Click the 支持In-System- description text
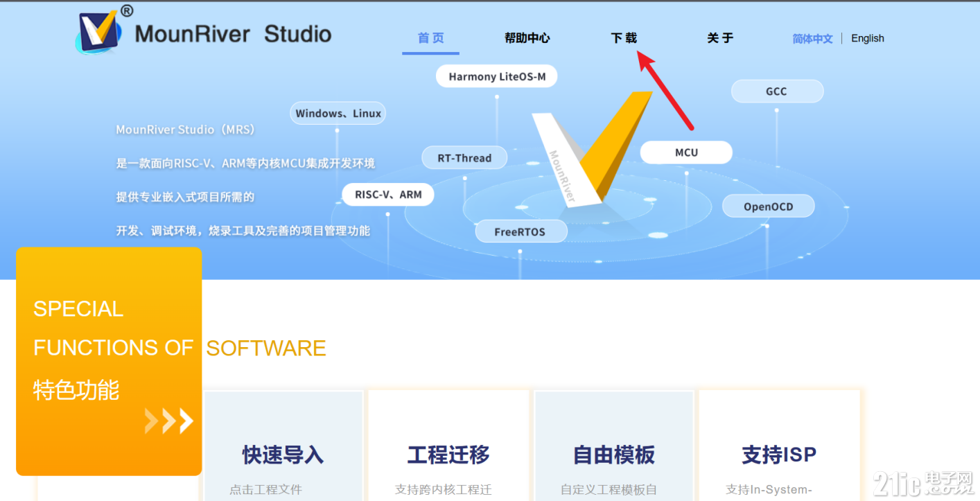Image resolution: width=980 pixels, height=501 pixels. 769,489
